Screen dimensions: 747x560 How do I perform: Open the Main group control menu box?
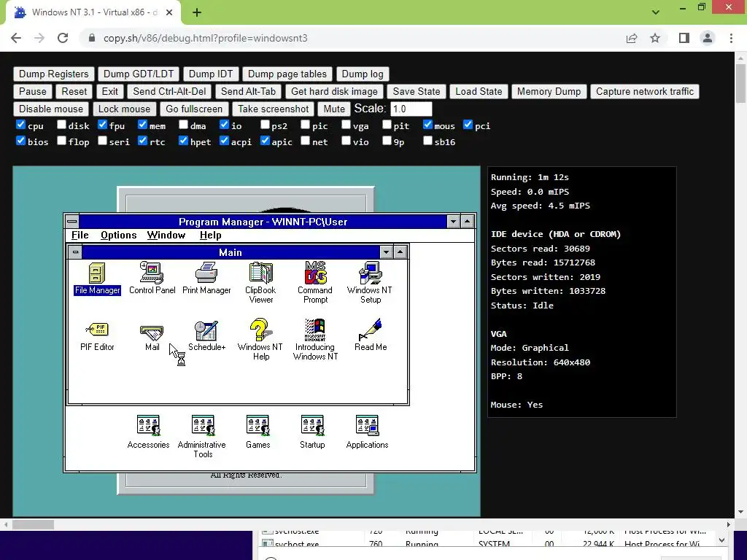75,252
